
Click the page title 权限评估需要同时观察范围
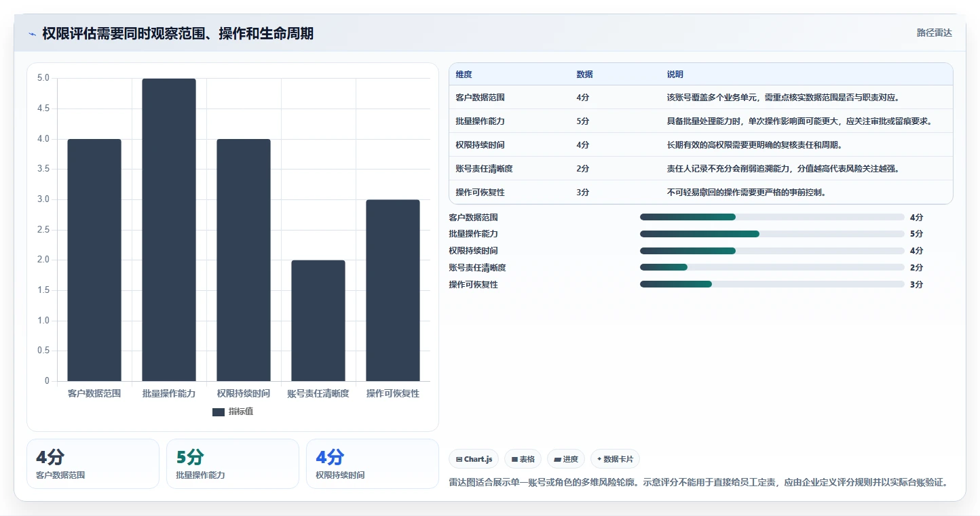(178, 33)
